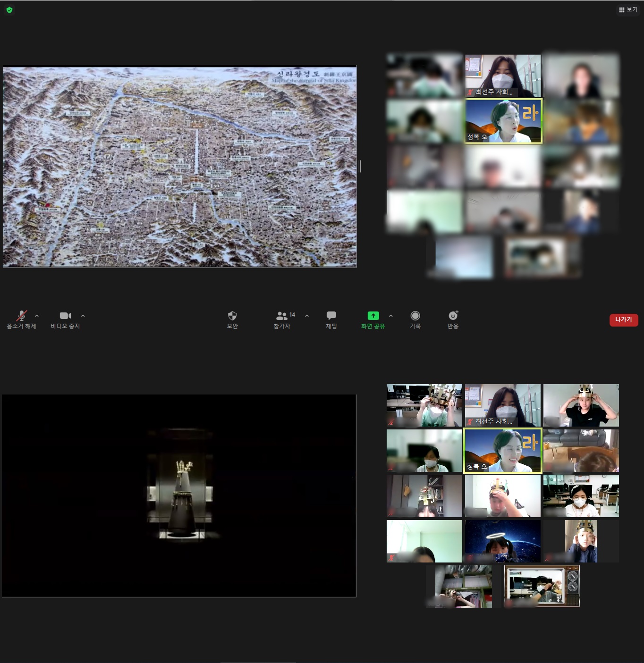The height and width of the screenshot is (663, 644).
Task: Open the 보안 security shield icon
Action: point(232,316)
